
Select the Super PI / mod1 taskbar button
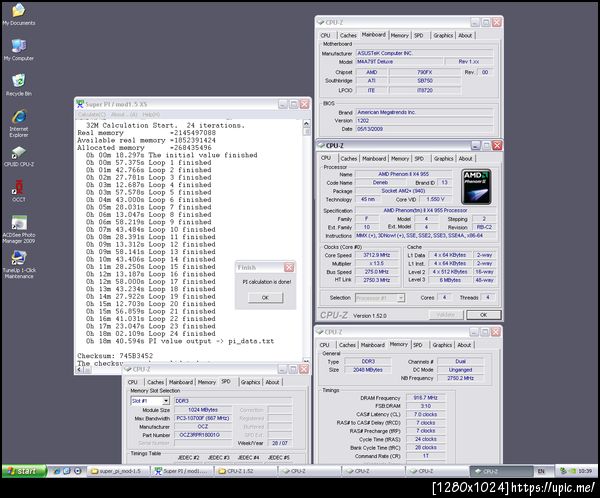tap(182, 471)
